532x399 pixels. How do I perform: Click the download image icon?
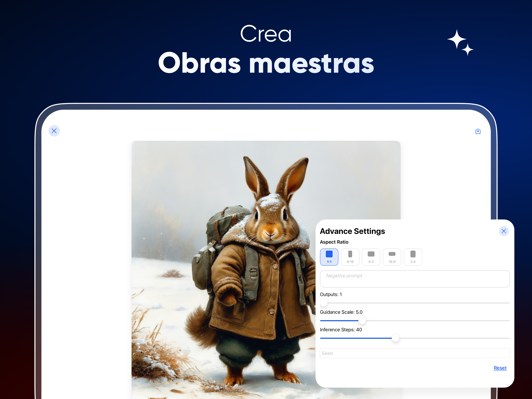coord(478,131)
